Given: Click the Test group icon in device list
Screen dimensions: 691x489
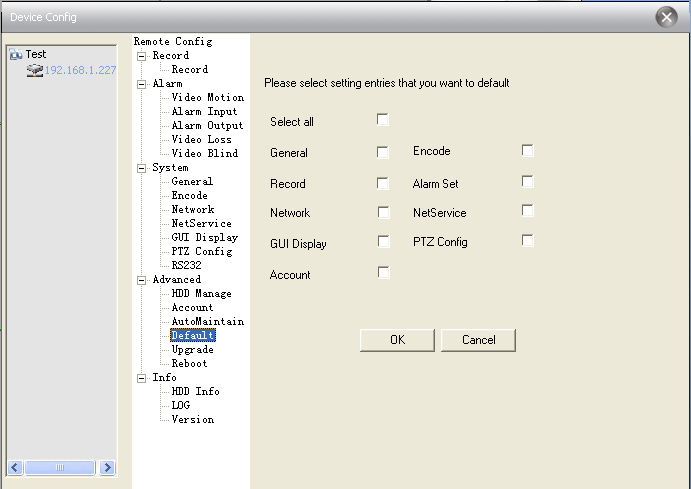Looking at the screenshot, I should (x=16, y=54).
